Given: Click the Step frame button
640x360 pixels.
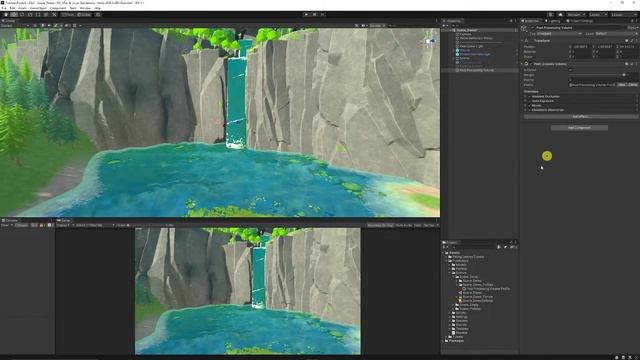Looking at the screenshot, I should click(322, 15).
